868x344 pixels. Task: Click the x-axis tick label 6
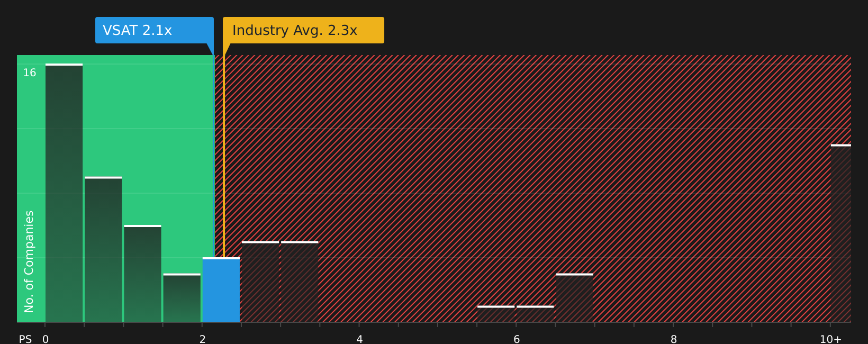(517, 339)
